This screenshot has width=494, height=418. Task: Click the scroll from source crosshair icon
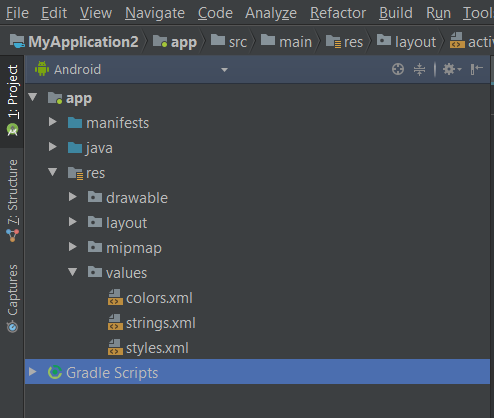tap(398, 69)
